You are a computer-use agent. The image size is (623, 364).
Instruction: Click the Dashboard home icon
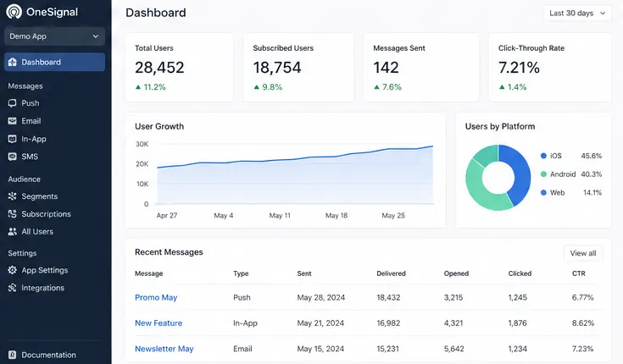(13, 62)
